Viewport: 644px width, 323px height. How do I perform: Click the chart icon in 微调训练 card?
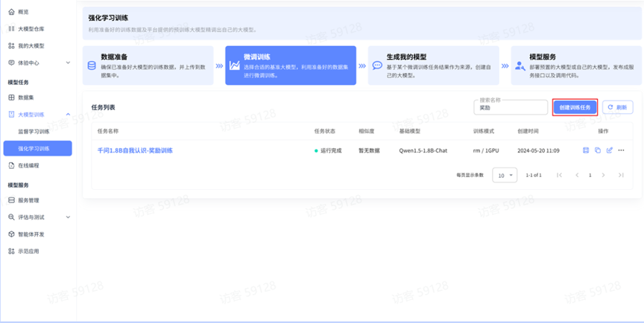pyautogui.click(x=235, y=65)
